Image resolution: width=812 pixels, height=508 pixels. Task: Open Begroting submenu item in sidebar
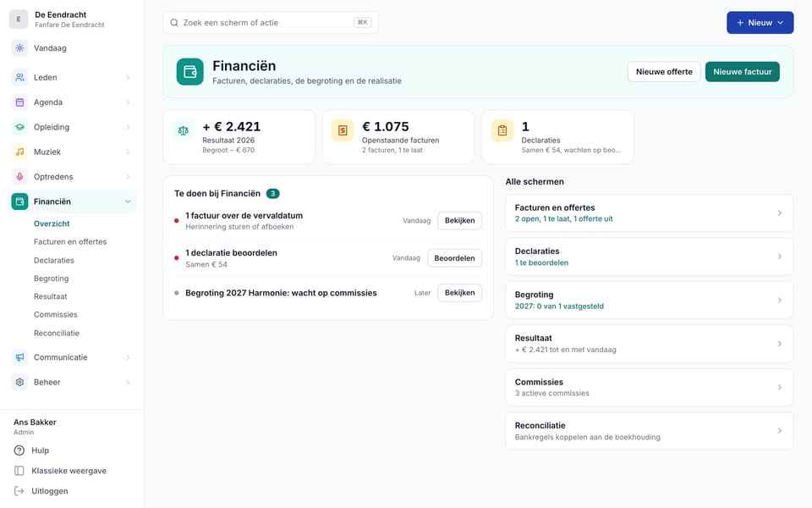click(x=52, y=279)
